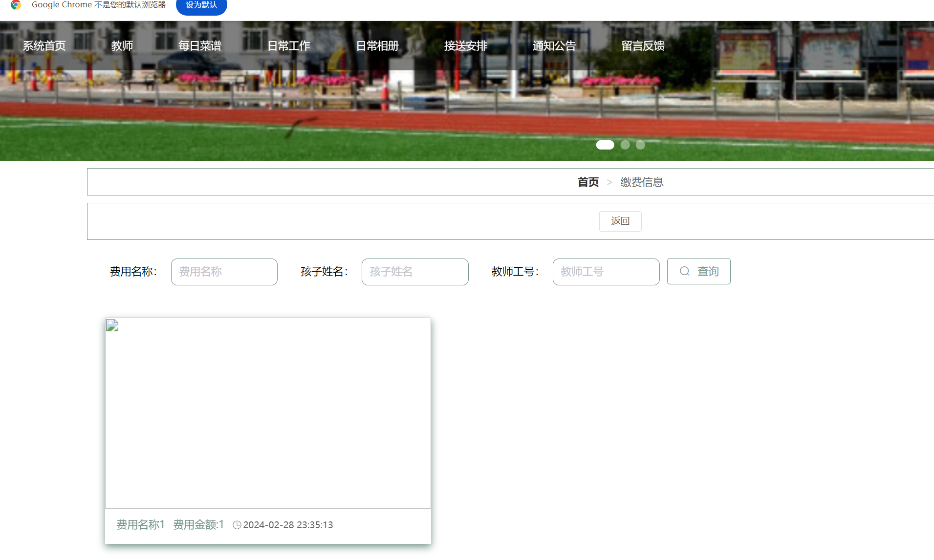The image size is (934, 560).
Task: Click the 首页 breadcrumb link
Action: tap(588, 182)
